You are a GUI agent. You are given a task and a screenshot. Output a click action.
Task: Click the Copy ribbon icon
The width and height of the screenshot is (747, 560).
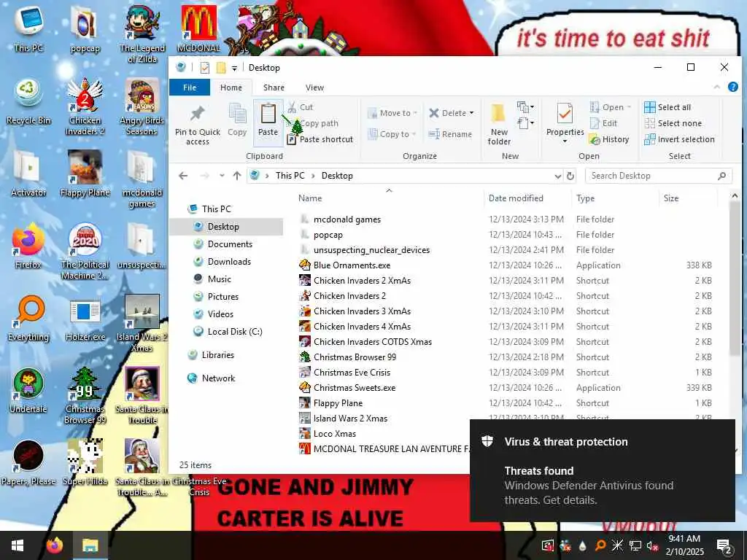[x=237, y=119]
